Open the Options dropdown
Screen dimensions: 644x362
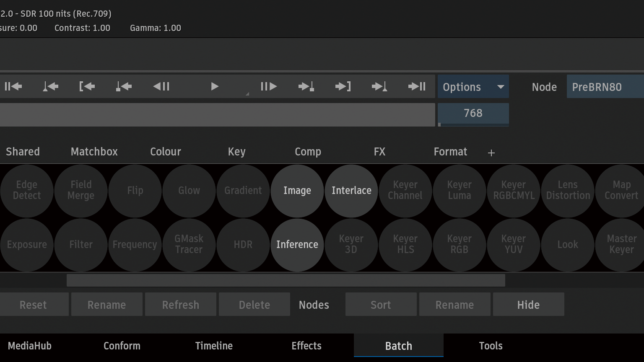473,87
